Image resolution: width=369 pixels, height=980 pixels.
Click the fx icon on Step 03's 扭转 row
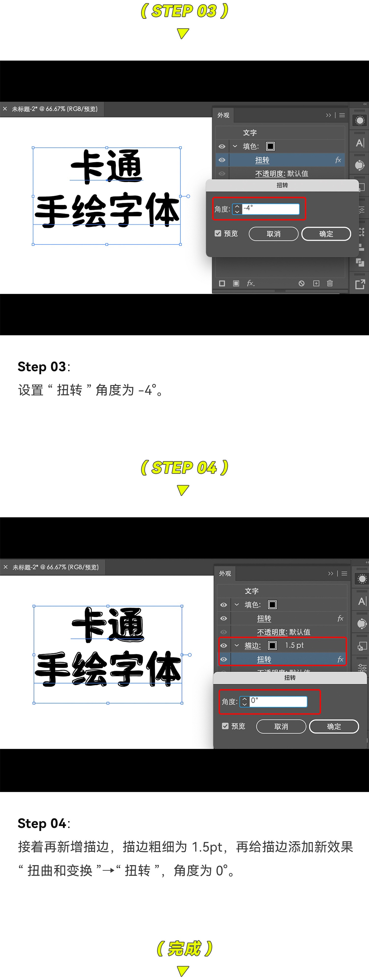[338, 160]
